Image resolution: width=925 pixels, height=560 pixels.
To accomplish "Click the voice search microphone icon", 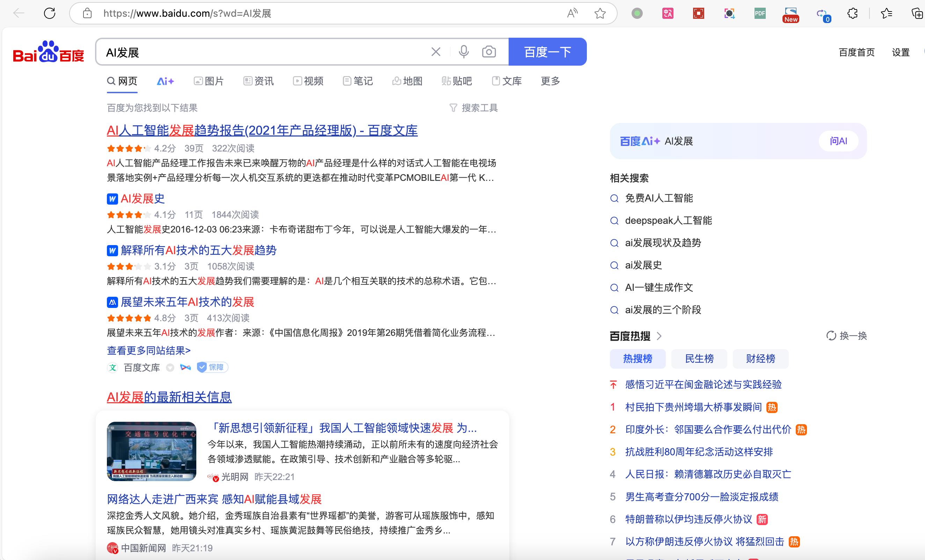I will point(464,52).
